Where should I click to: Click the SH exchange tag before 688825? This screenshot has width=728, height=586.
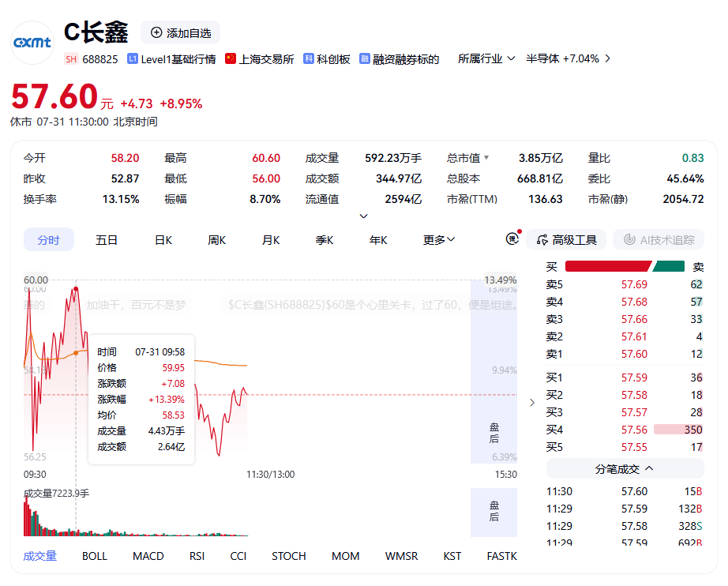point(71,59)
